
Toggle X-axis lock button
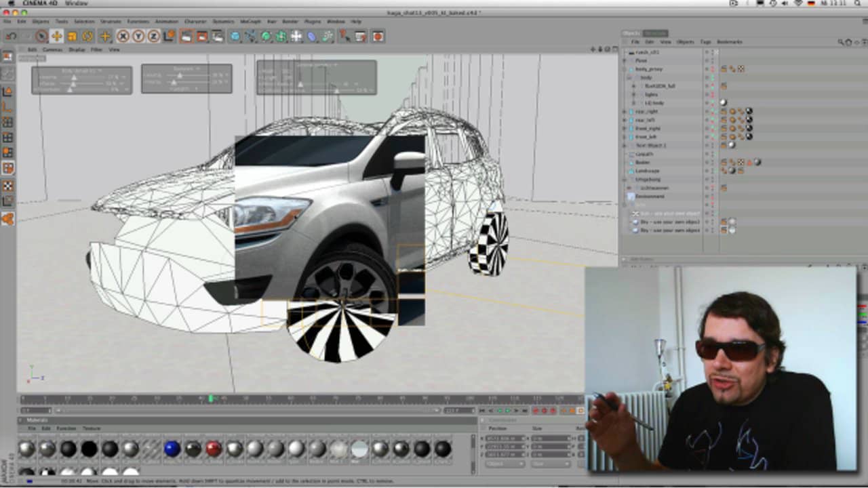(x=123, y=36)
